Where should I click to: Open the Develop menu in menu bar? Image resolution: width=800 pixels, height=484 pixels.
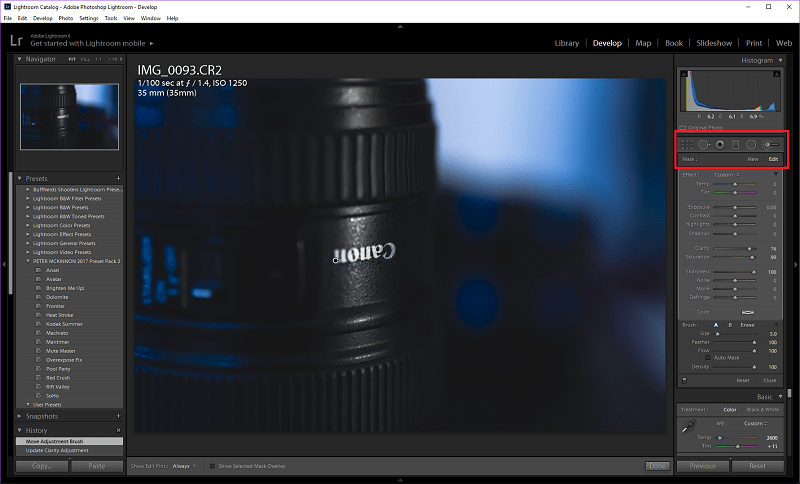click(x=42, y=18)
